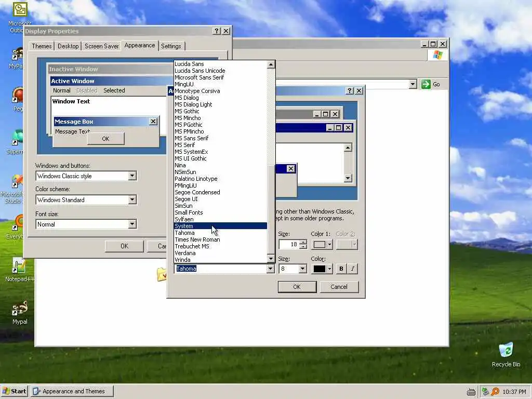Click the item Size spinner arrows
Image resolution: width=532 pixels, height=399 pixels.
[303, 244]
